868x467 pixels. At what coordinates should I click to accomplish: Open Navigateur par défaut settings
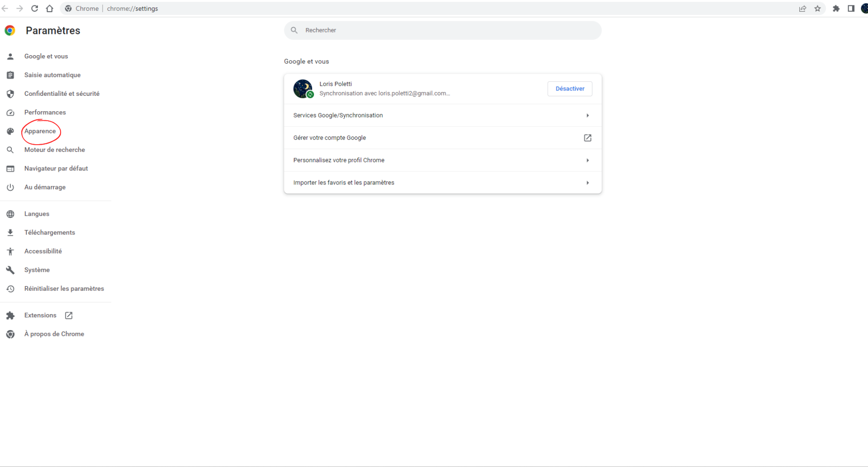pyautogui.click(x=56, y=168)
